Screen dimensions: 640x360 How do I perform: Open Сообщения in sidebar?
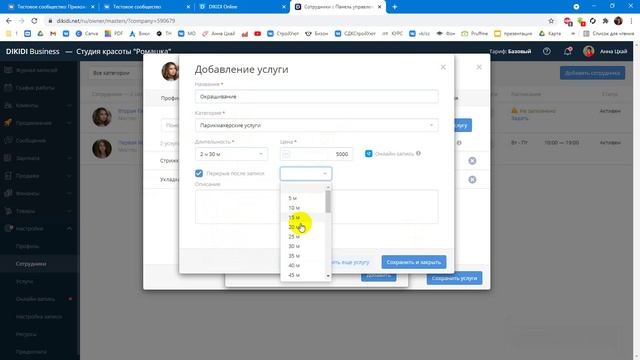(31, 140)
